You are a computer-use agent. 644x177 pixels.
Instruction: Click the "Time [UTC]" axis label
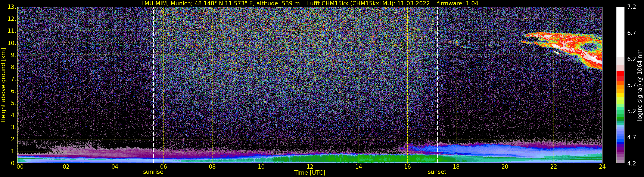click(x=310, y=173)
